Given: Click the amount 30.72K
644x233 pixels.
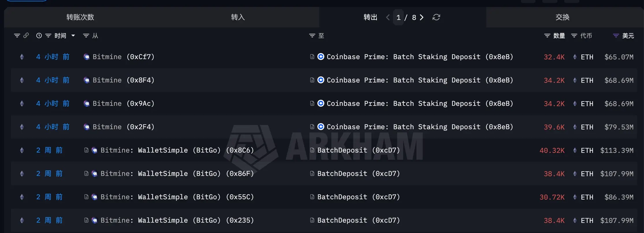Looking at the screenshot, I should pyautogui.click(x=552, y=197).
